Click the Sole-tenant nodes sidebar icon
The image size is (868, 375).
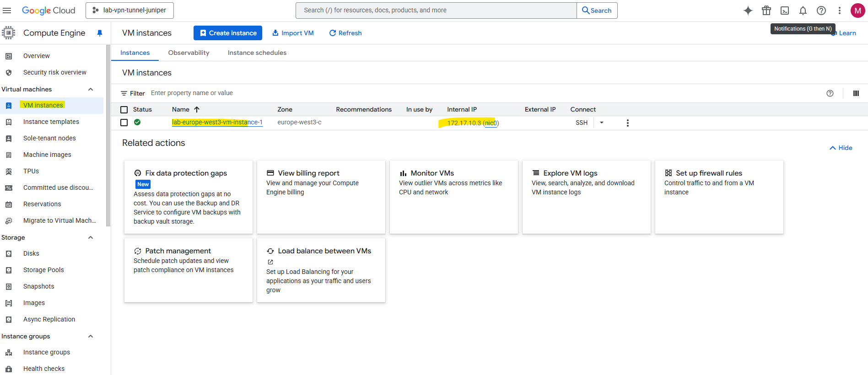[x=9, y=138]
